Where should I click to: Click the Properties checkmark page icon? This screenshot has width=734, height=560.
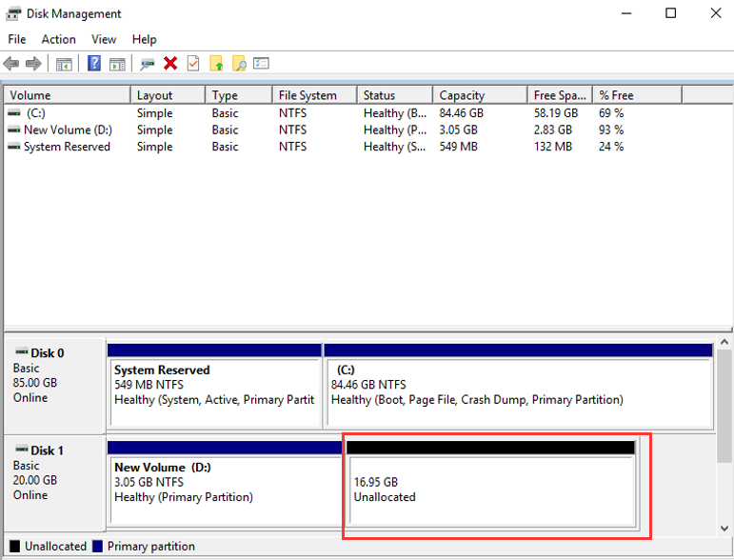click(x=193, y=64)
